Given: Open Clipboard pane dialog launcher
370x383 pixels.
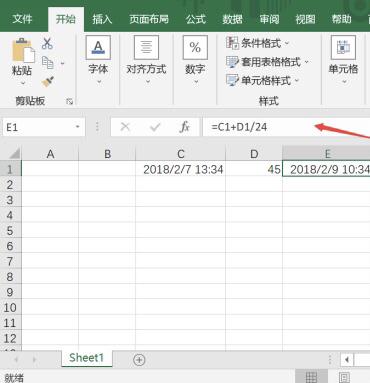Looking at the screenshot, I should coord(69,101).
